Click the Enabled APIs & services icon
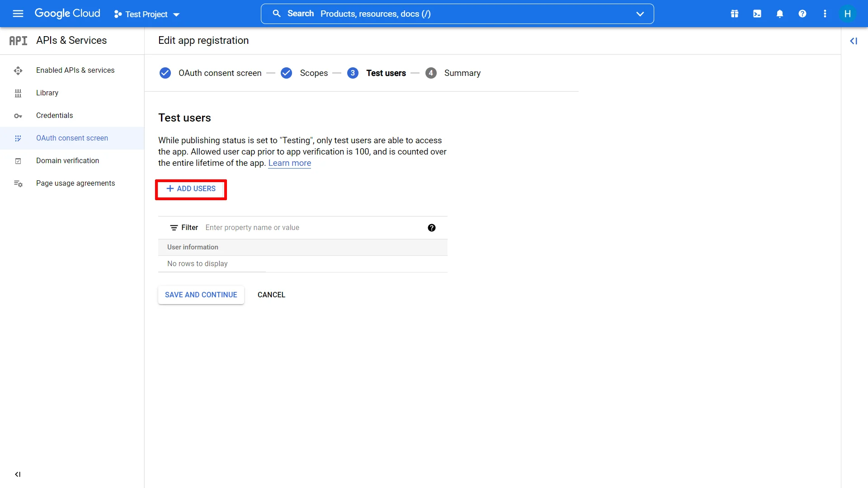868x488 pixels. (17, 70)
